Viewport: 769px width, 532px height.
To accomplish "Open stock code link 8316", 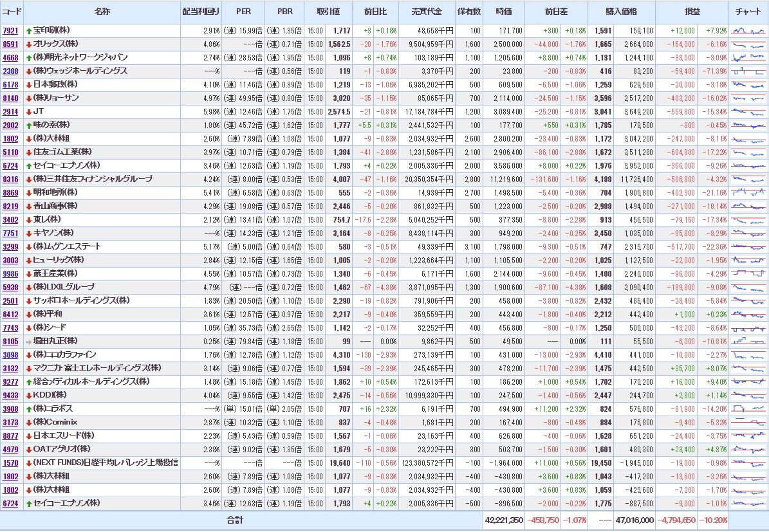I will [x=10, y=179].
